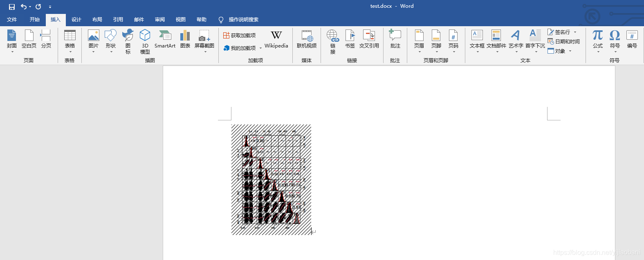Switch to the 帮助 ribbon tab

[x=202, y=20]
